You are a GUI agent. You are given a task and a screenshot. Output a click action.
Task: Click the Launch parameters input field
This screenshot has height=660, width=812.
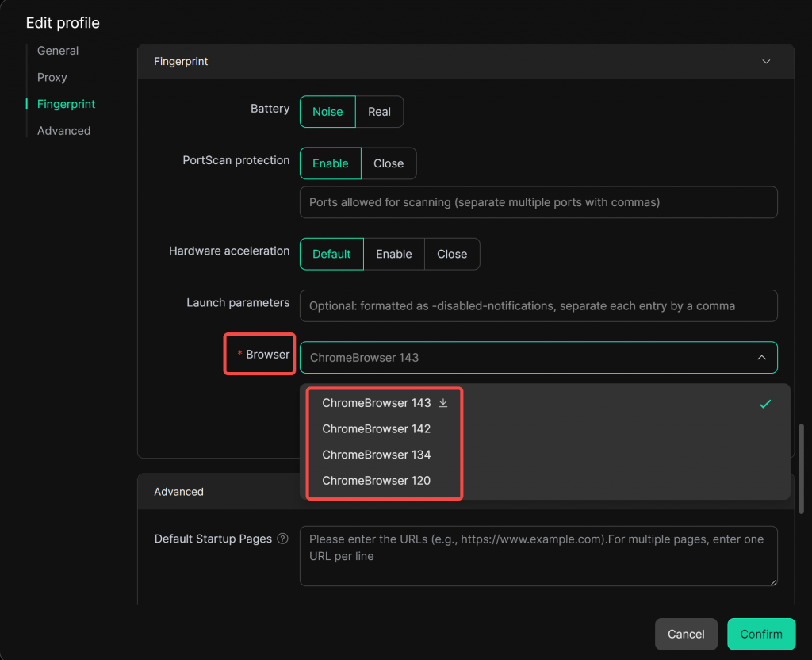[538, 305]
